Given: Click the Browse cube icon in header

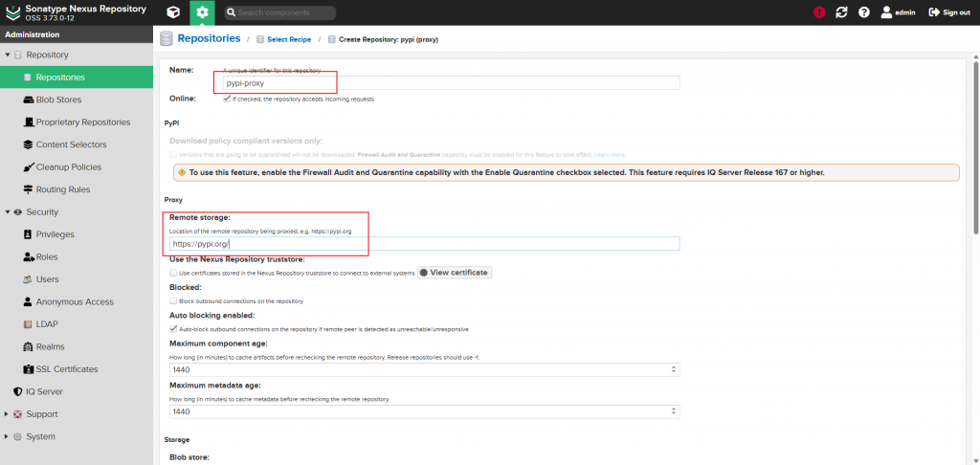Looking at the screenshot, I should (173, 12).
